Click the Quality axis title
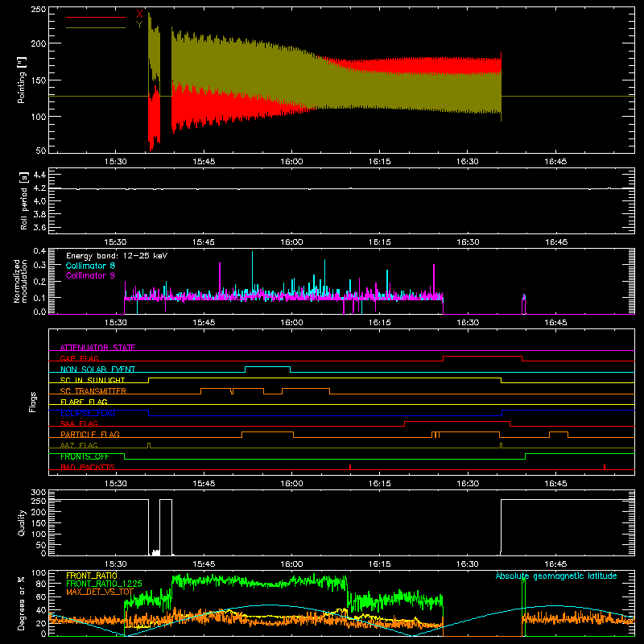The height and width of the screenshot is (644, 644). (22, 522)
